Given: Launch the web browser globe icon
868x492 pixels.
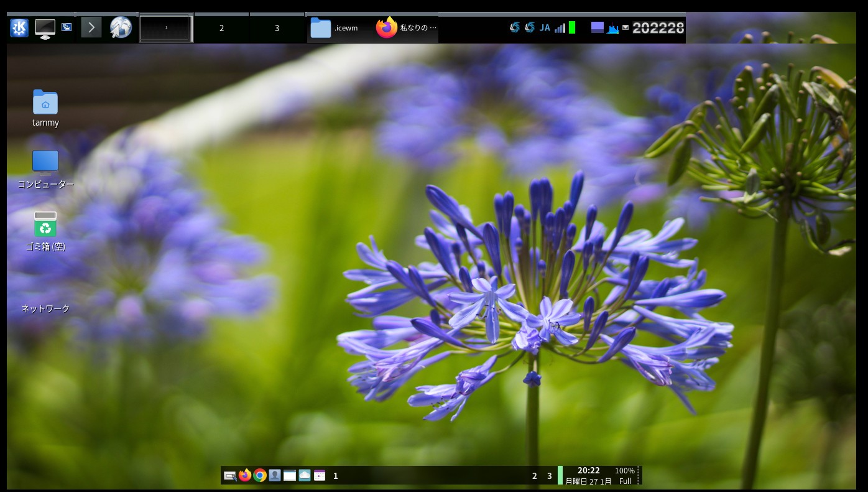Looking at the screenshot, I should (121, 27).
